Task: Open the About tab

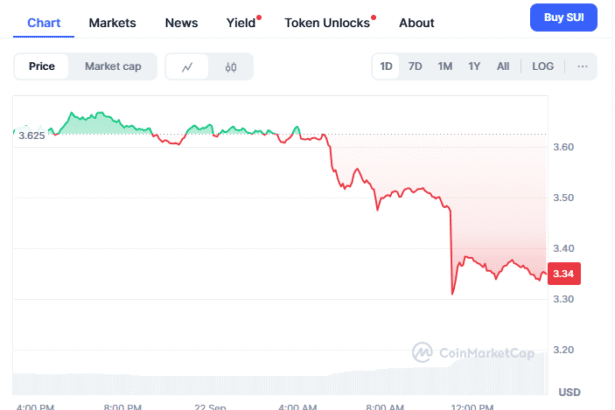Action: [x=416, y=22]
